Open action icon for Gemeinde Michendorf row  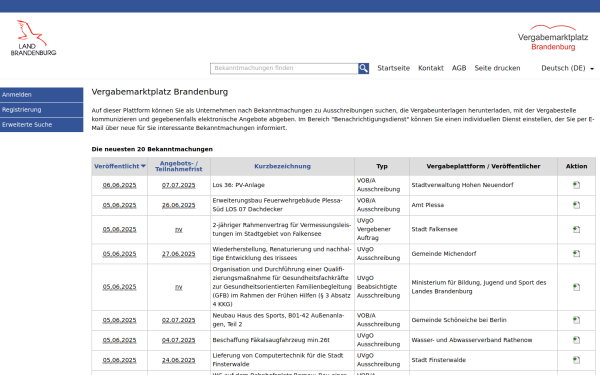[x=576, y=254]
